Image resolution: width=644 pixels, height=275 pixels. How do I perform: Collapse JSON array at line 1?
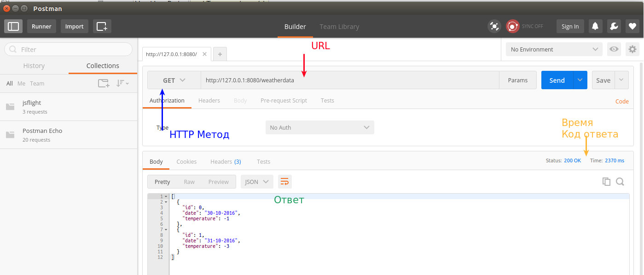click(166, 197)
